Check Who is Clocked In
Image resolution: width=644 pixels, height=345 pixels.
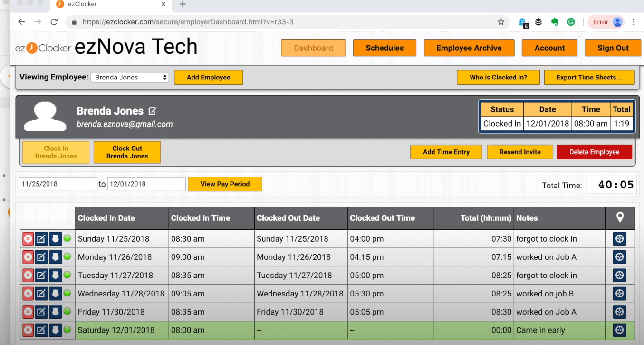[498, 77]
